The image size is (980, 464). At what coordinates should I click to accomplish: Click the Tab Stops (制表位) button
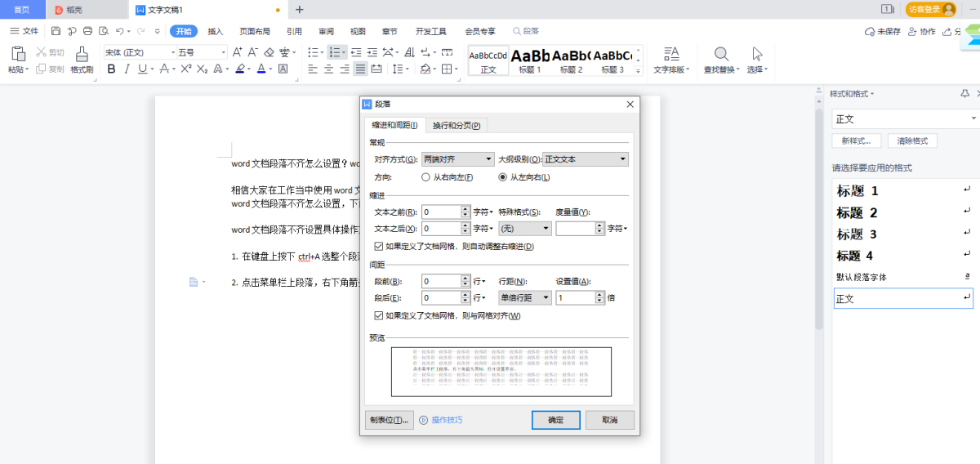(x=390, y=420)
